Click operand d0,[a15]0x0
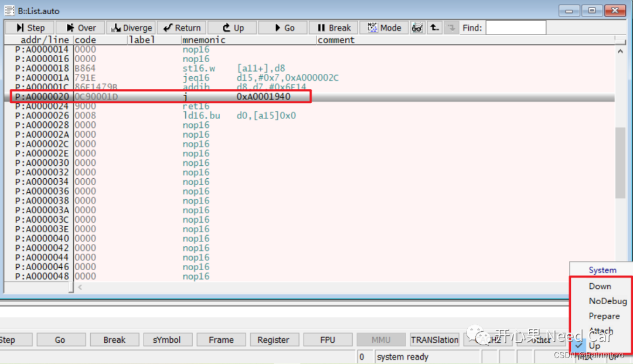Image resolution: width=633 pixels, height=364 pixels. point(266,115)
